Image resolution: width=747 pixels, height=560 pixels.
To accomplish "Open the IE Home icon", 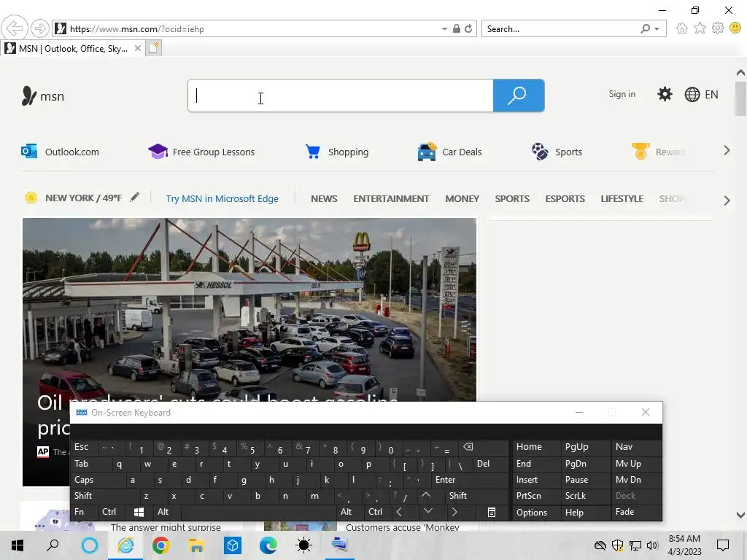I will (682, 28).
